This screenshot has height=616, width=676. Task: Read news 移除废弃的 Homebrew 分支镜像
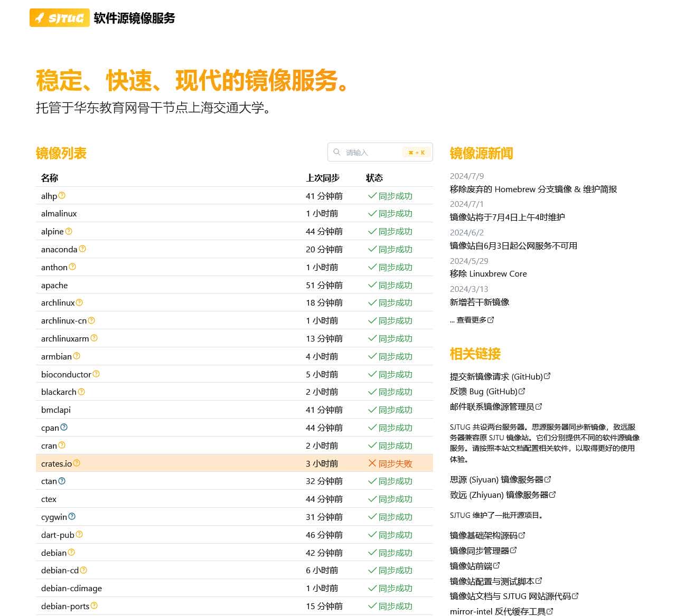pos(533,189)
